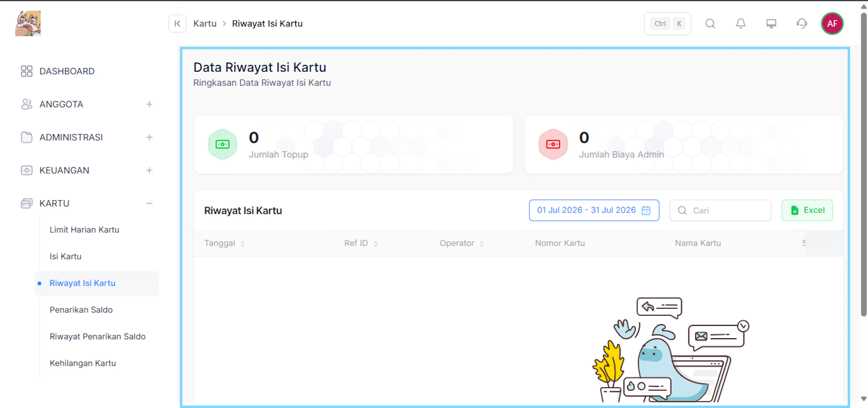Open notifications bell
This screenshot has height=408, width=868.
[741, 23]
